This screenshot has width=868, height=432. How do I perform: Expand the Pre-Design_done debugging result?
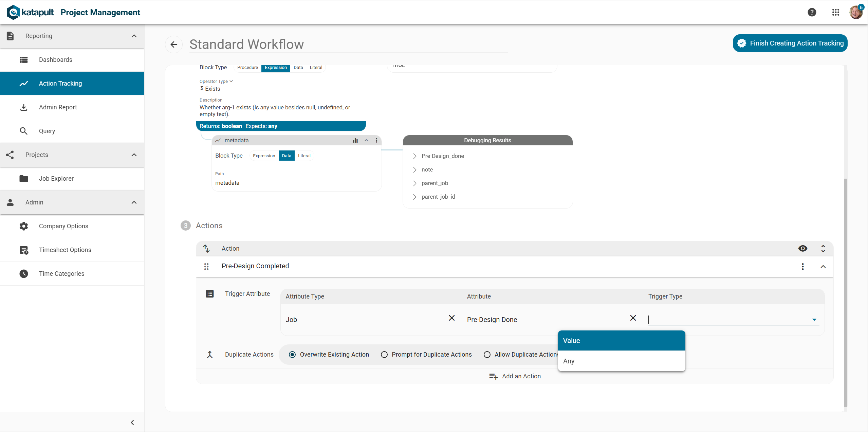[414, 156]
